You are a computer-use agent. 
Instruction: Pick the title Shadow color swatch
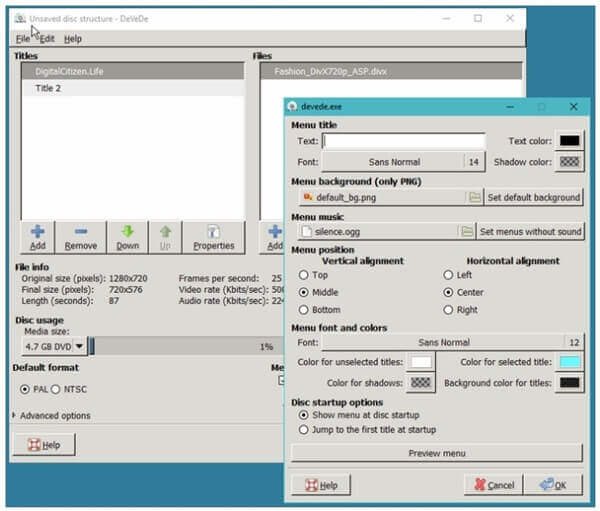tap(569, 162)
